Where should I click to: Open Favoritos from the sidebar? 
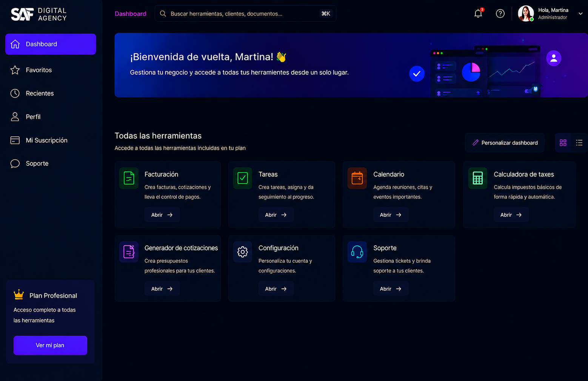(51, 70)
